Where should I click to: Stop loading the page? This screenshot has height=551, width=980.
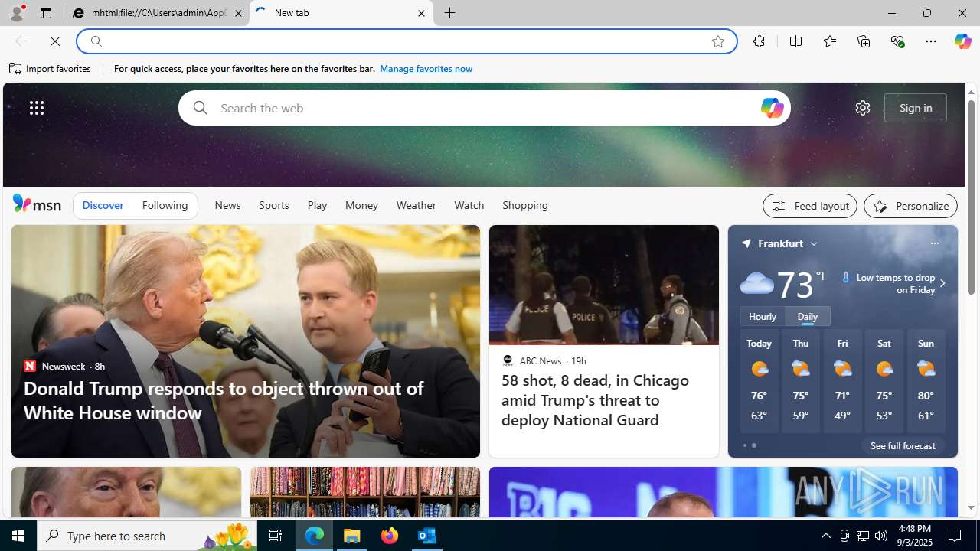[x=55, y=41]
